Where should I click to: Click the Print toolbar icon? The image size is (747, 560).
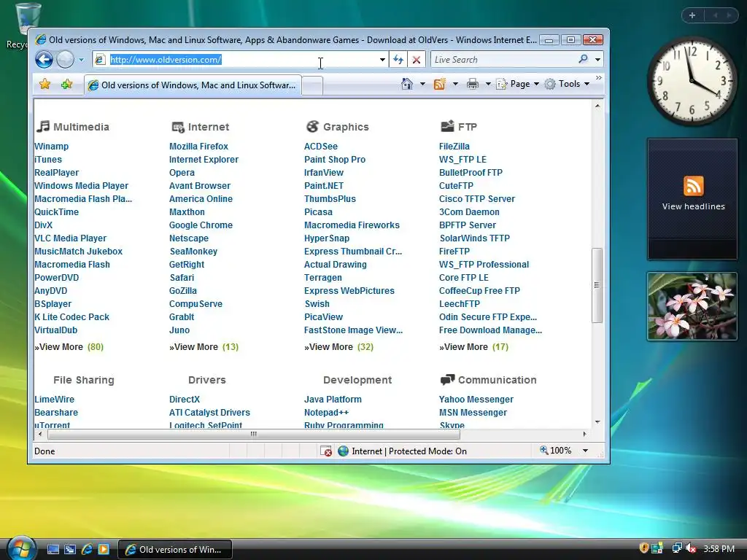473,85
